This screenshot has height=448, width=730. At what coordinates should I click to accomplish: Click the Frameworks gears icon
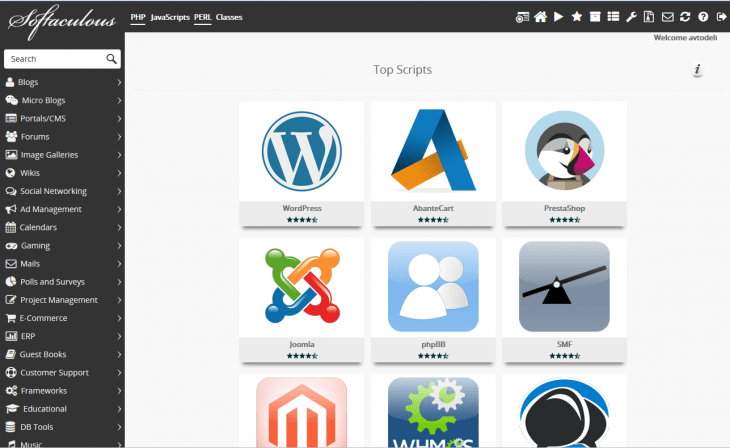coord(11,391)
